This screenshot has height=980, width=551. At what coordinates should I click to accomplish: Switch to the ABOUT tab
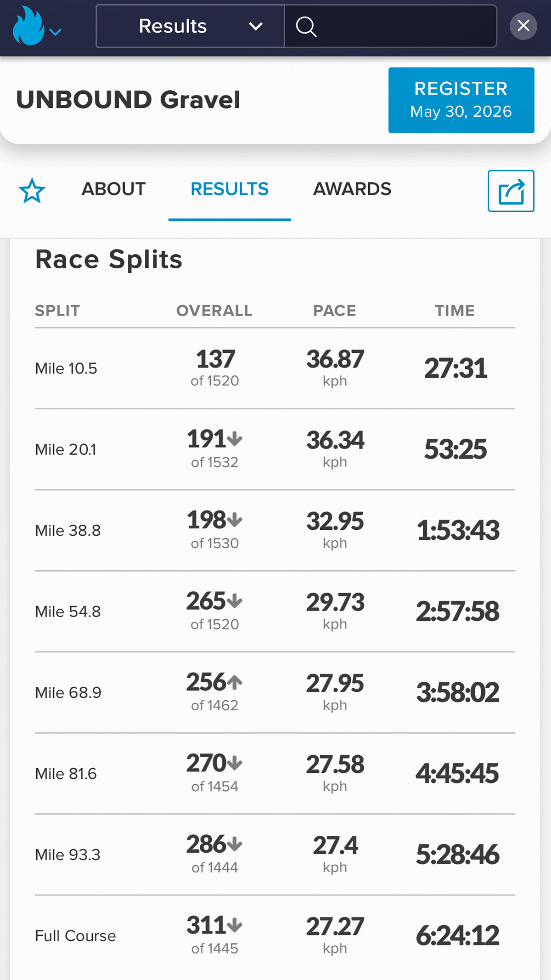pos(113,189)
